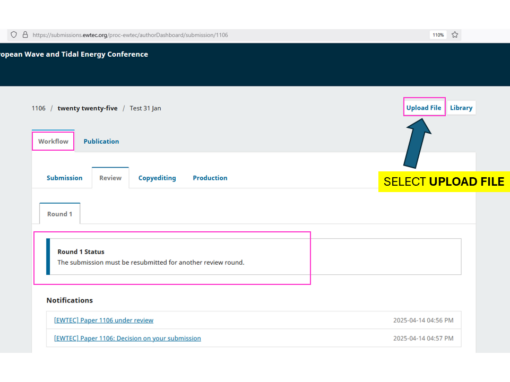Click author name twenty twenty-five breadcrumb
The height and width of the screenshot is (382, 510).
pyautogui.click(x=87, y=108)
